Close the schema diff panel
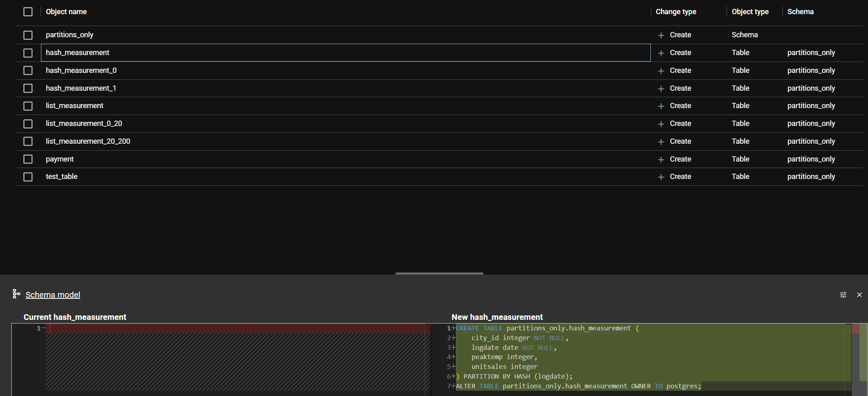Image resolution: width=868 pixels, height=396 pixels. click(x=859, y=295)
